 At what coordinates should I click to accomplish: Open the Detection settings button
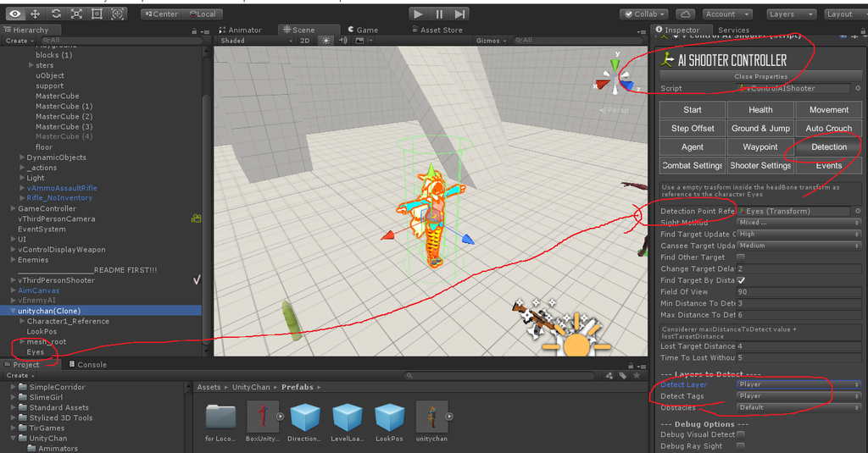(x=829, y=146)
